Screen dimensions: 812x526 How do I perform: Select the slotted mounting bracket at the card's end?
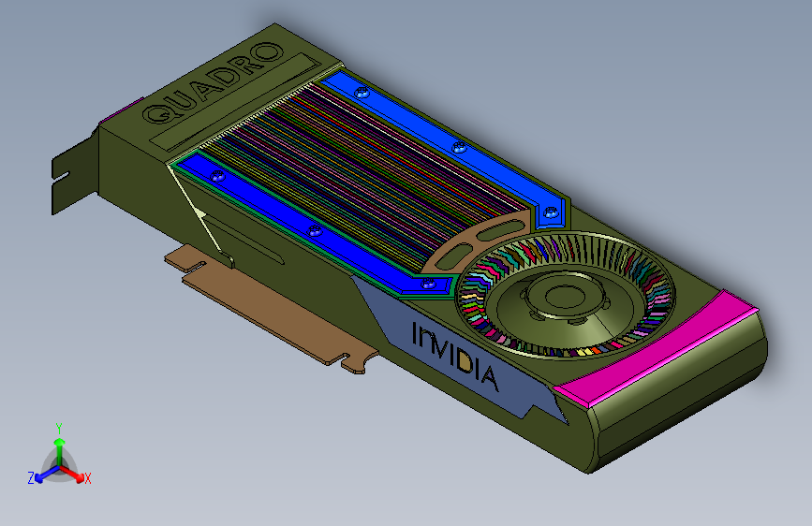tap(75, 171)
